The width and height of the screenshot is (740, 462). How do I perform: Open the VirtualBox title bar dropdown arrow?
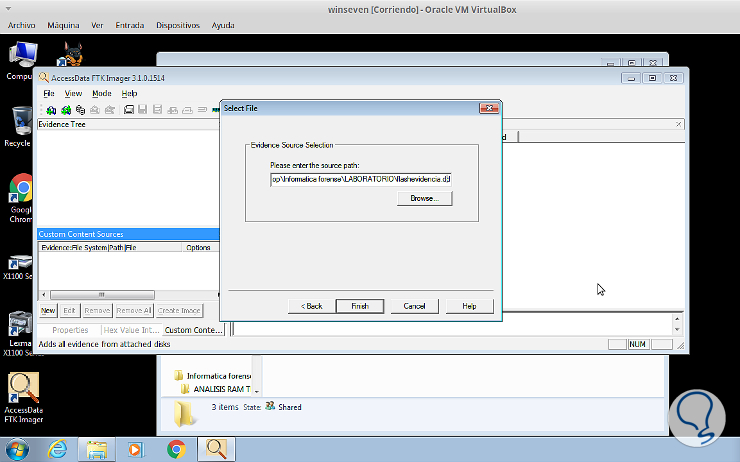pos(8,8)
